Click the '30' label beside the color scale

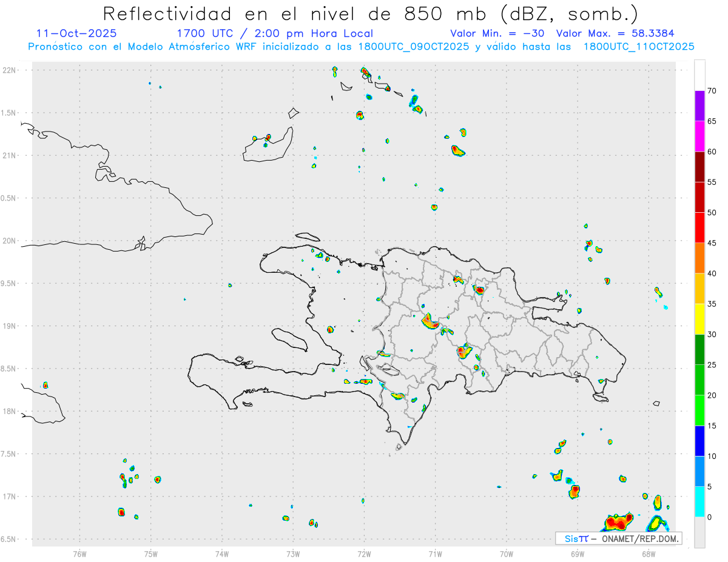click(x=712, y=335)
